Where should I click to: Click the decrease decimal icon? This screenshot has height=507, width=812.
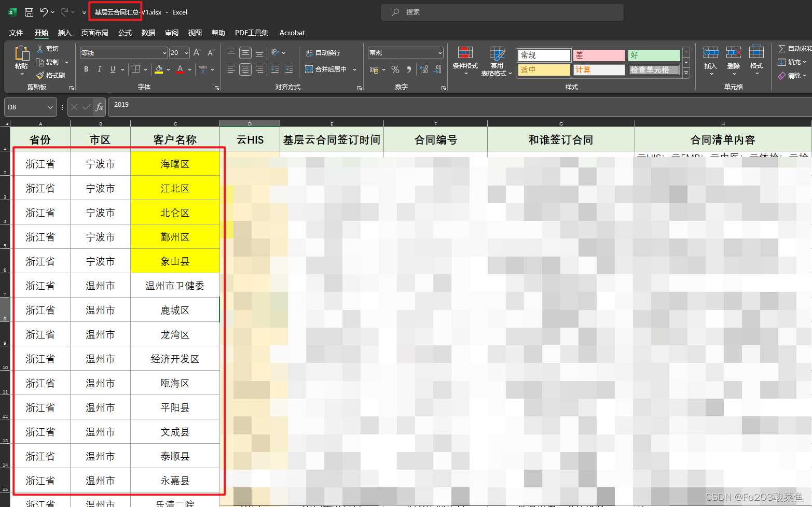point(437,69)
